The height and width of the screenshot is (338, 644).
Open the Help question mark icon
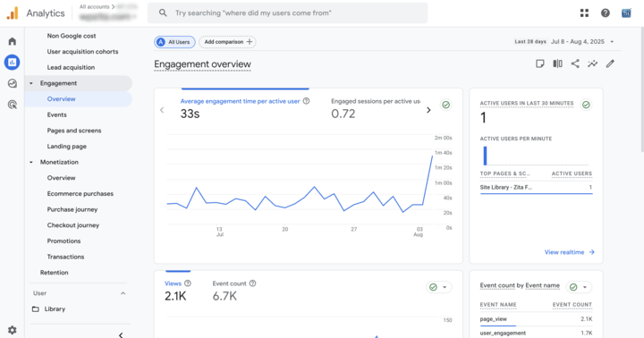(605, 13)
